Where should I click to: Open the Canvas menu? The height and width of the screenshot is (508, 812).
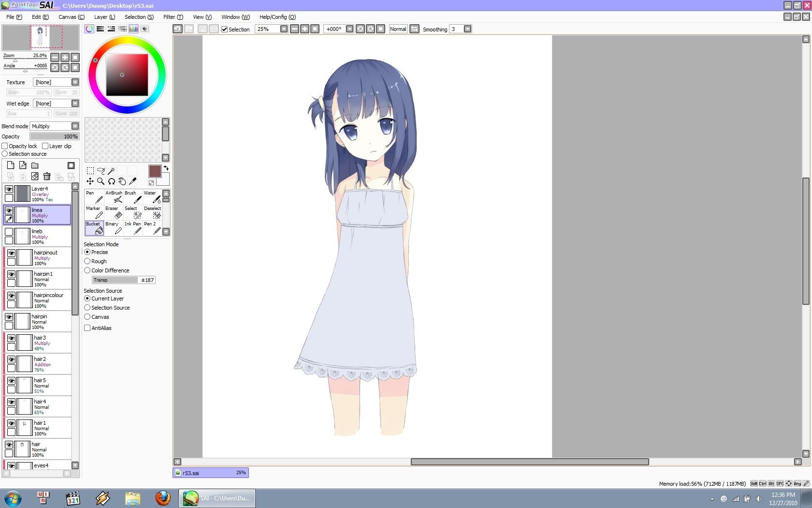tap(72, 17)
